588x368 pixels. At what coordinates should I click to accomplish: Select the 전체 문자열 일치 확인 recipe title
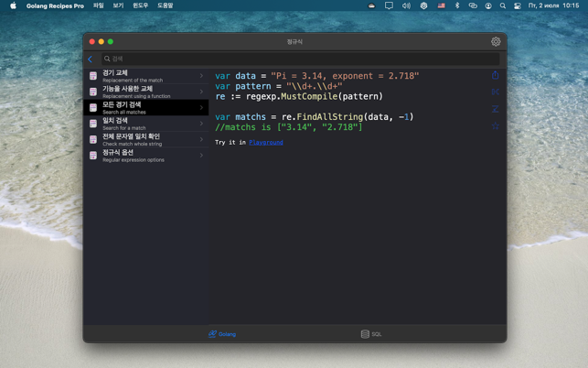point(132,136)
